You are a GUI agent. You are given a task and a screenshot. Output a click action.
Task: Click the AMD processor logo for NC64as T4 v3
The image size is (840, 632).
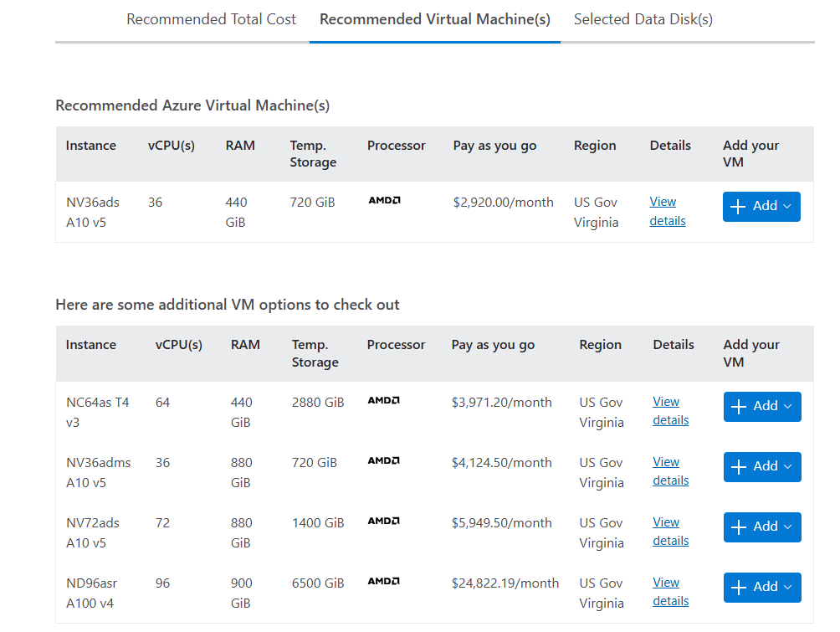pyautogui.click(x=383, y=400)
